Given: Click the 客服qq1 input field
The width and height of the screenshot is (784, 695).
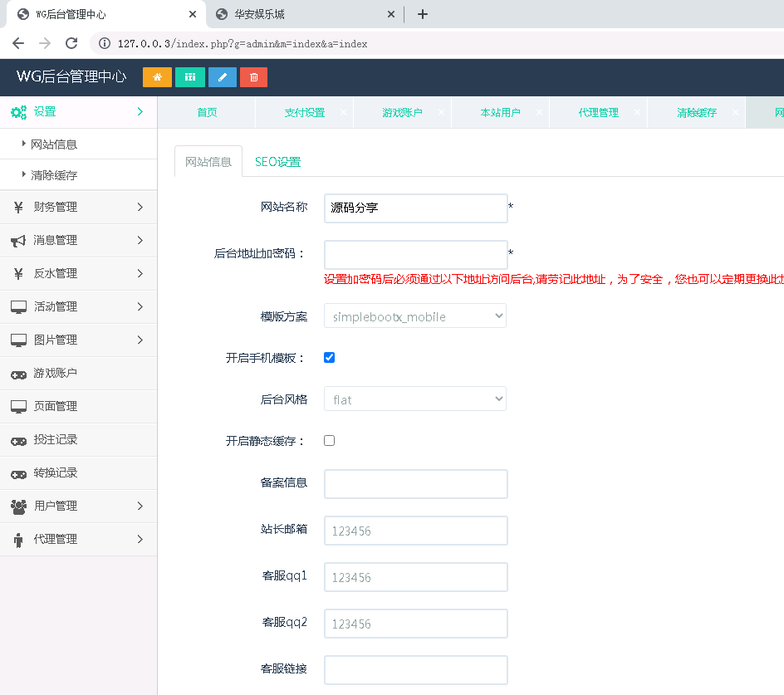Looking at the screenshot, I should pos(415,576).
